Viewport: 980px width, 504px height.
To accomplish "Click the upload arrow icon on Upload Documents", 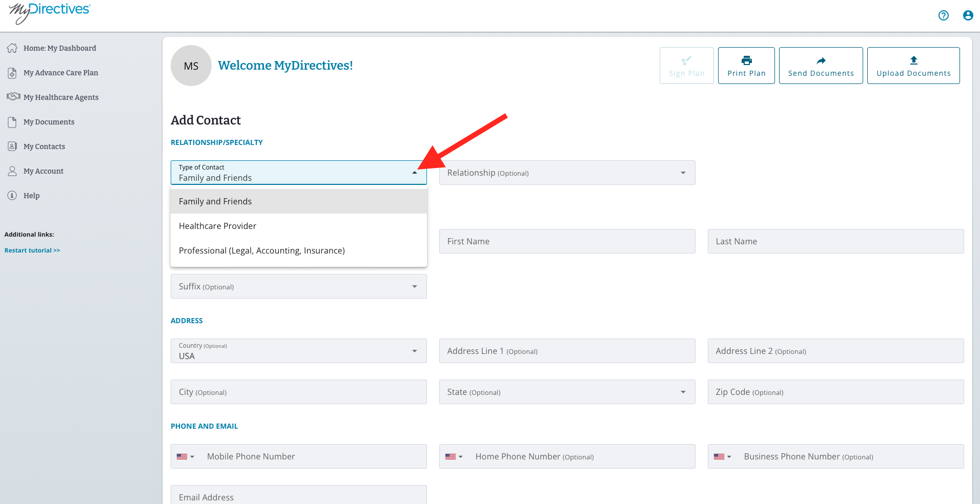I will [x=914, y=60].
